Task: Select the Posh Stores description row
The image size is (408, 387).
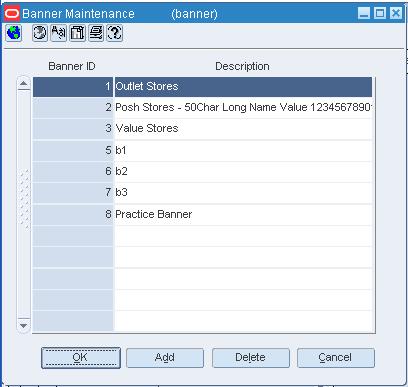Action: pyautogui.click(x=243, y=108)
